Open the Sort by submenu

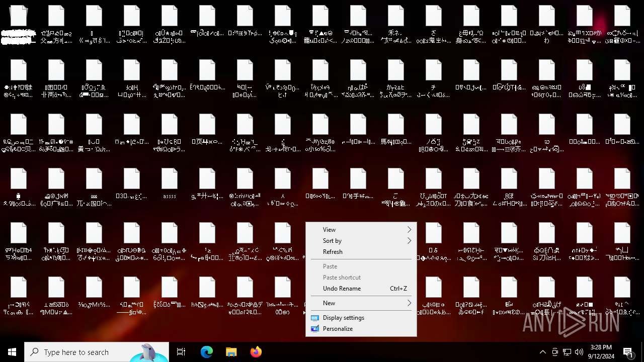(x=361, y=241)
